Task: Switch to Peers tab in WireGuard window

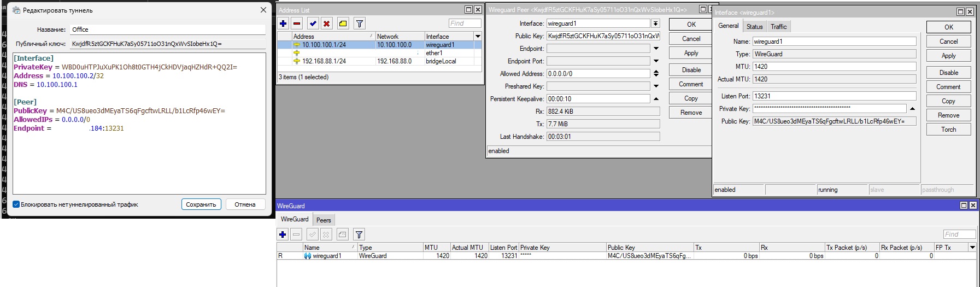Action: (324, 220)
